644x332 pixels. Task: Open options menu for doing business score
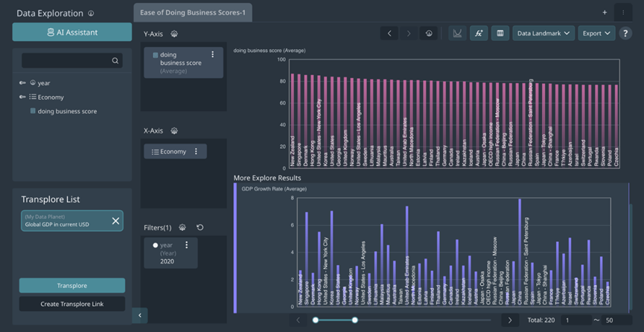[213, 54]
